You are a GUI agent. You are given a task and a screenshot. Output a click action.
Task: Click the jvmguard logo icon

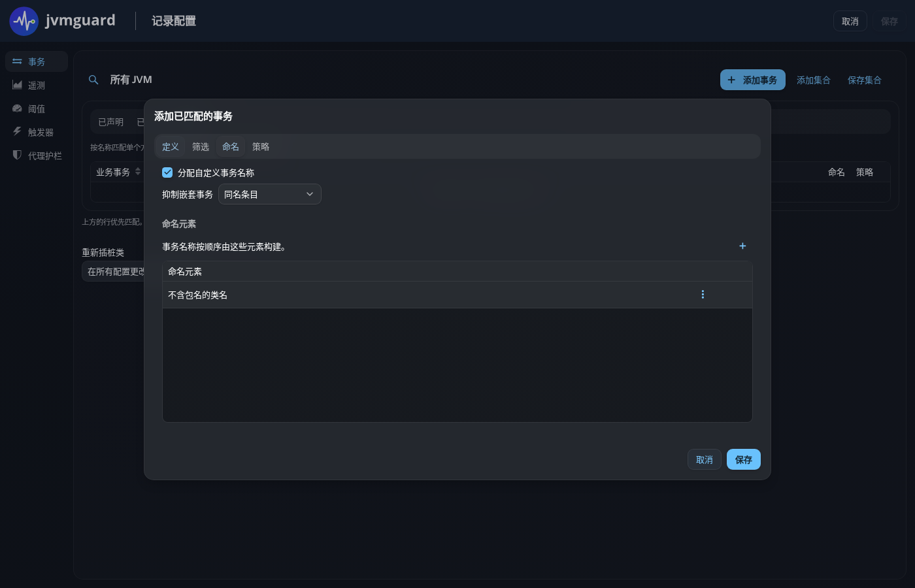coord(24,21)
